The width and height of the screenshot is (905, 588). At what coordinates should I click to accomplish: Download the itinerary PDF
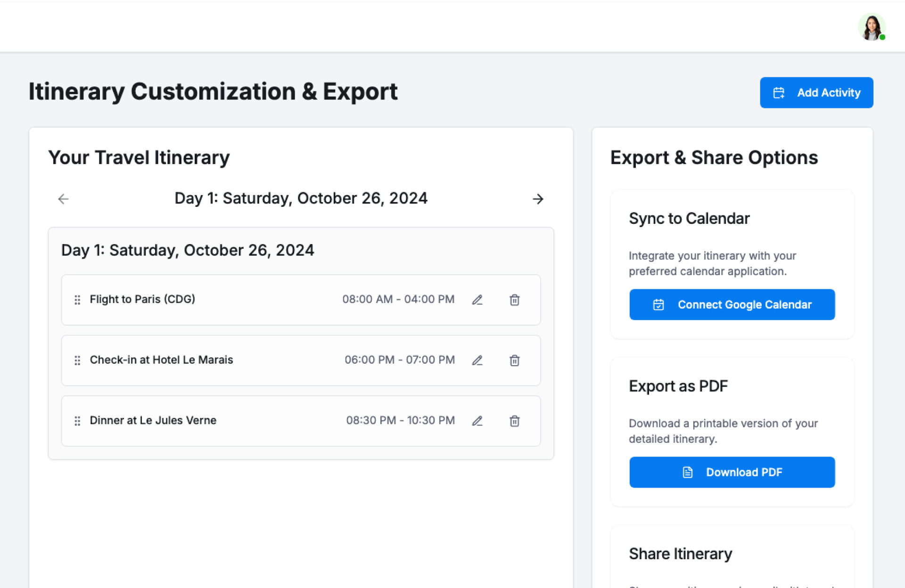[732, 472]
